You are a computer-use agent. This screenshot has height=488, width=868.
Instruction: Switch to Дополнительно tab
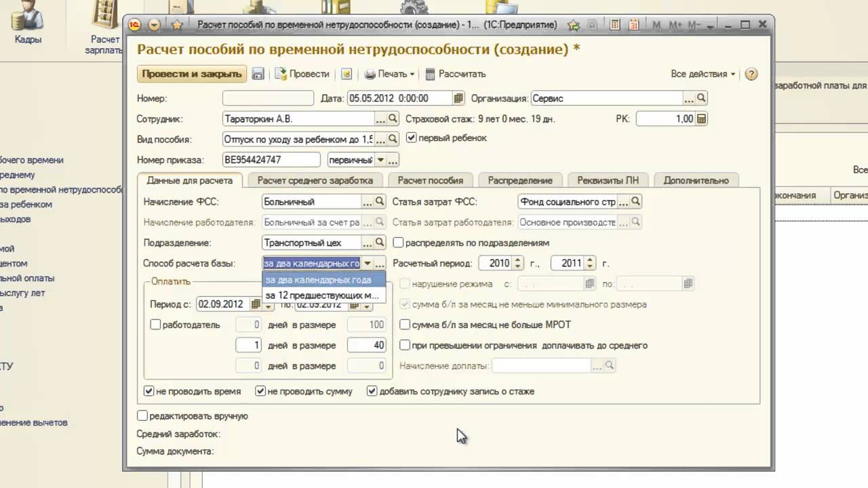[x=696, y=180]
